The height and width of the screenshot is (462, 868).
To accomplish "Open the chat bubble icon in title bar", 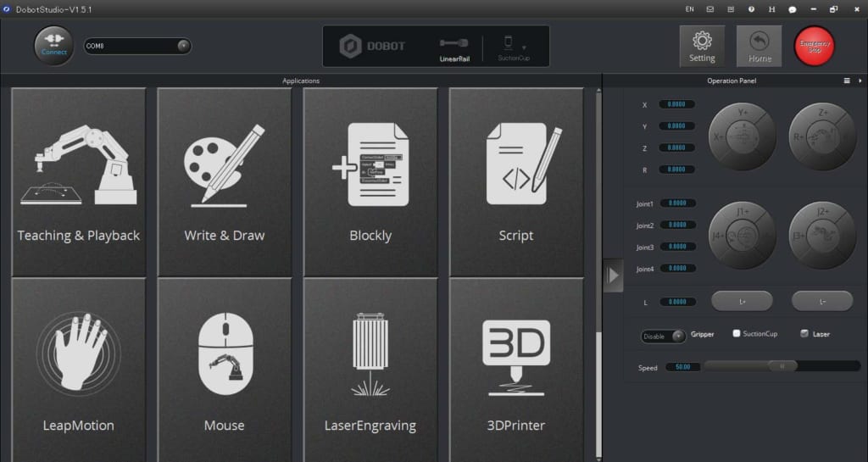I will (x=793, y=9).
